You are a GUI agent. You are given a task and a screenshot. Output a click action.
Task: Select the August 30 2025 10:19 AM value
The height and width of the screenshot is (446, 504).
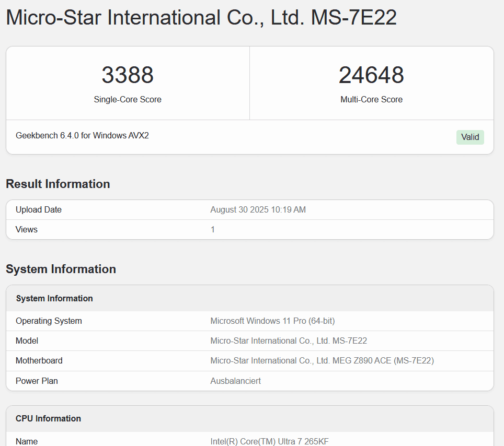pos(258,209)
